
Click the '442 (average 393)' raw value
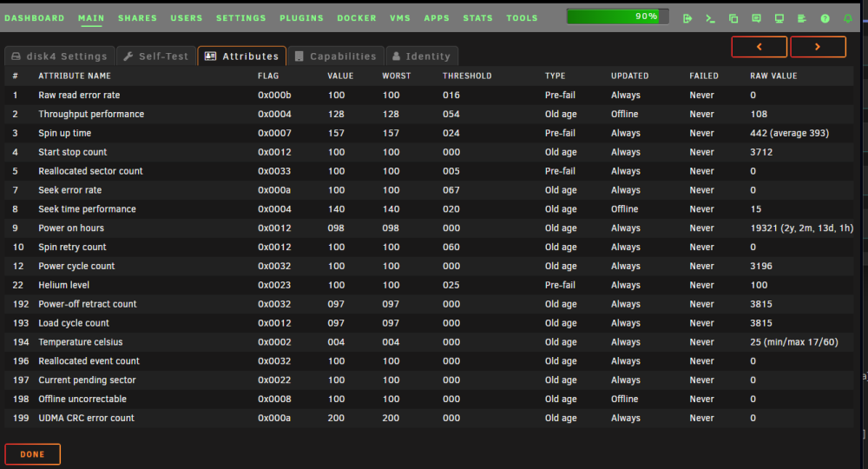point(789,133)
